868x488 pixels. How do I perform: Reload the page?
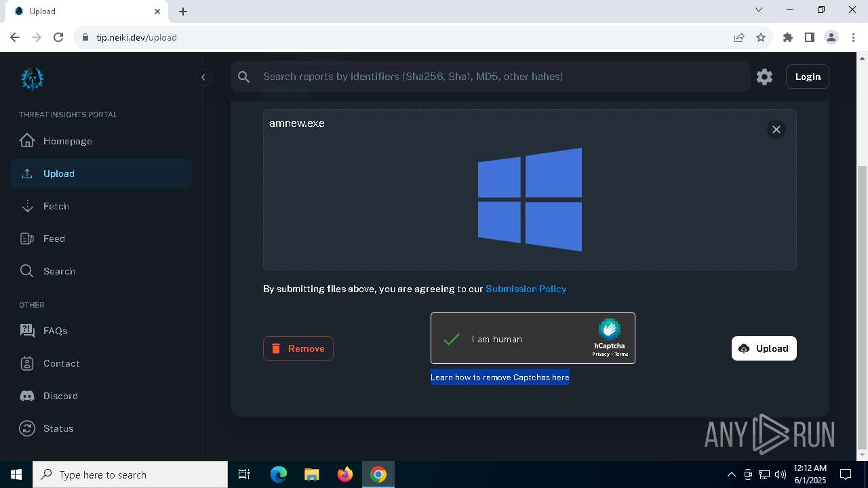(x=58, y=37)
